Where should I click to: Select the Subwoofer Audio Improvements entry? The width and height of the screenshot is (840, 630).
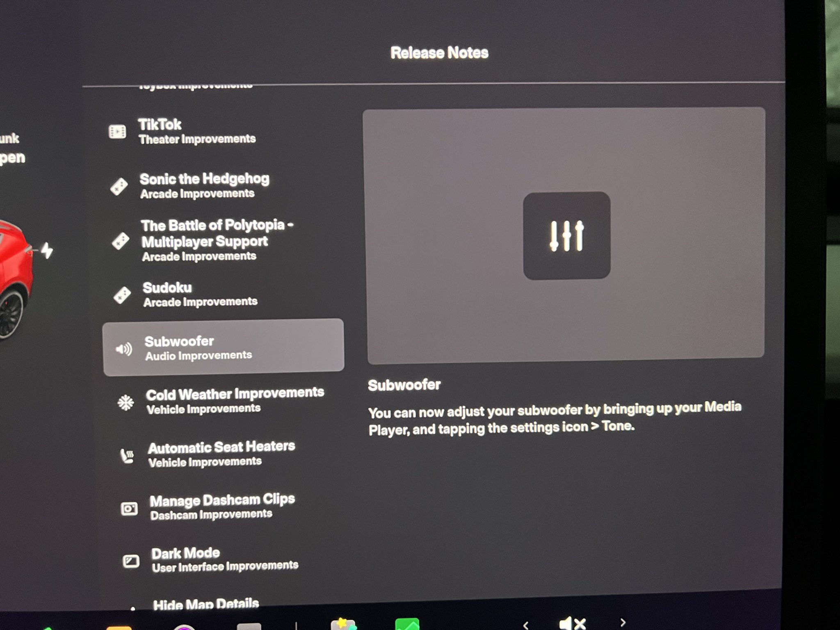point(224,347)
